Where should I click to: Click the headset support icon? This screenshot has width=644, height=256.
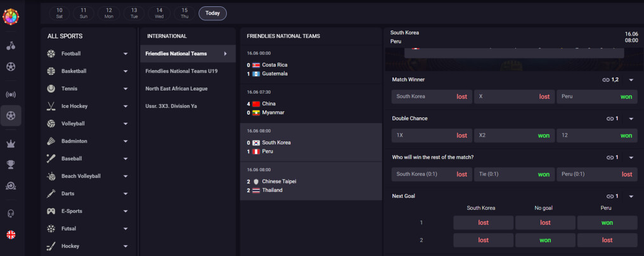point(11,214)
